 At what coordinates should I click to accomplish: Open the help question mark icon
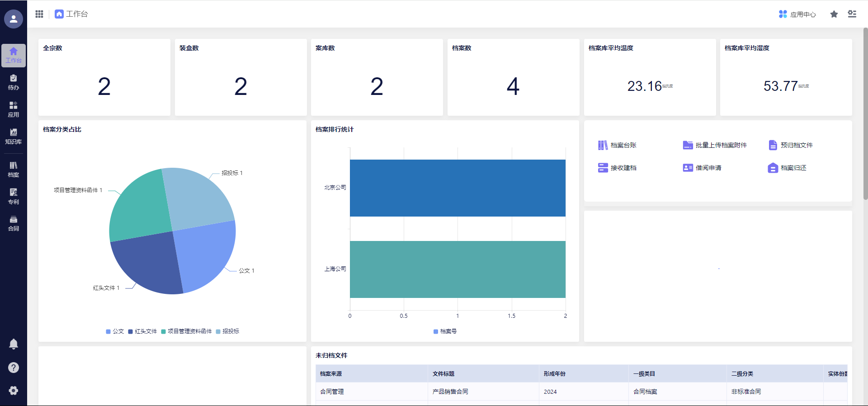coord(14,368)
